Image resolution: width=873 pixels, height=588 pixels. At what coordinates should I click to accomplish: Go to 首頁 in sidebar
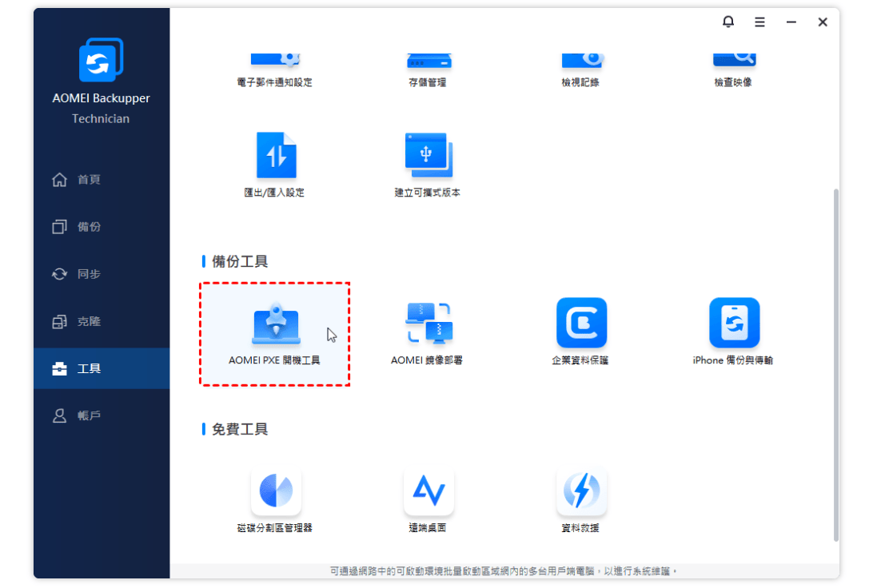102,180
